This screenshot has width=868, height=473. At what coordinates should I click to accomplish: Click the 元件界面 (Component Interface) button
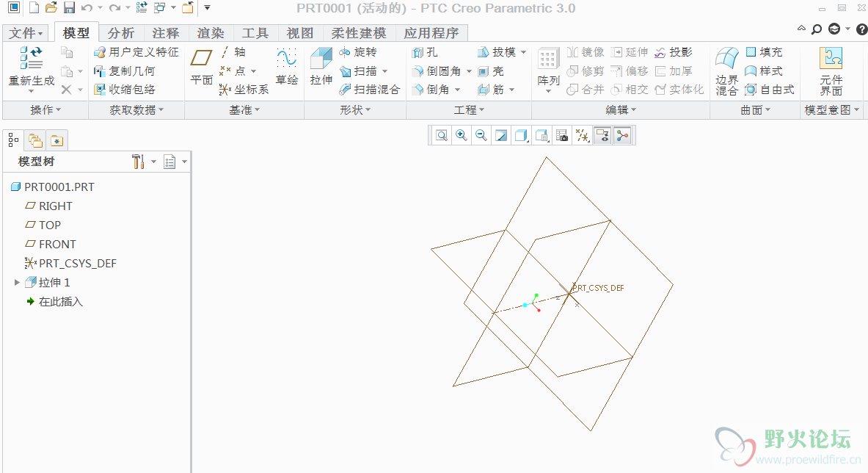point(831,70)
